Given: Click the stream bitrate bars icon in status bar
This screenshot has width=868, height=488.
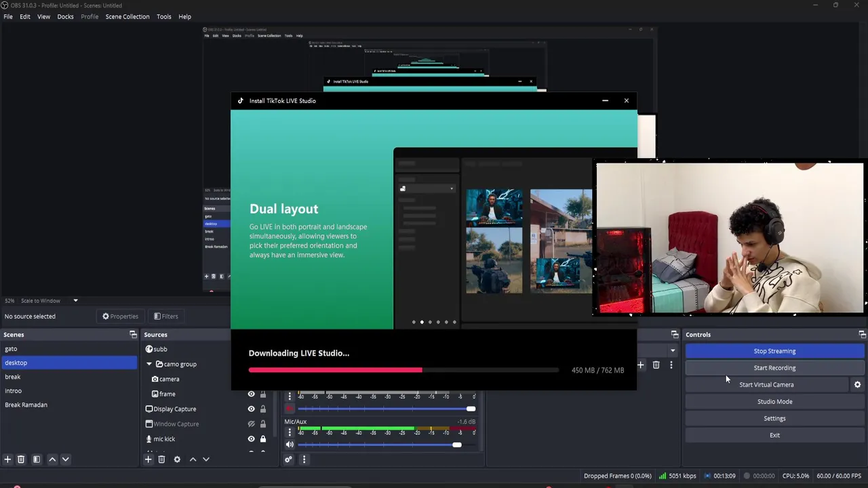Looking at the screenshot, I should coord(663,476).
